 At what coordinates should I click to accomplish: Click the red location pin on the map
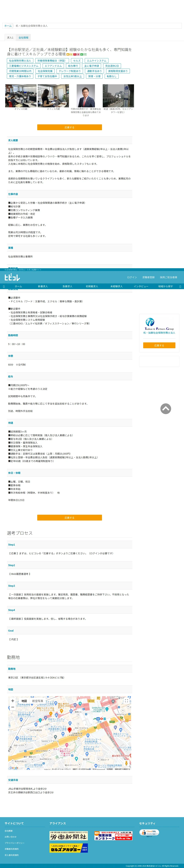pyautogui.click(x=70, y=730)
